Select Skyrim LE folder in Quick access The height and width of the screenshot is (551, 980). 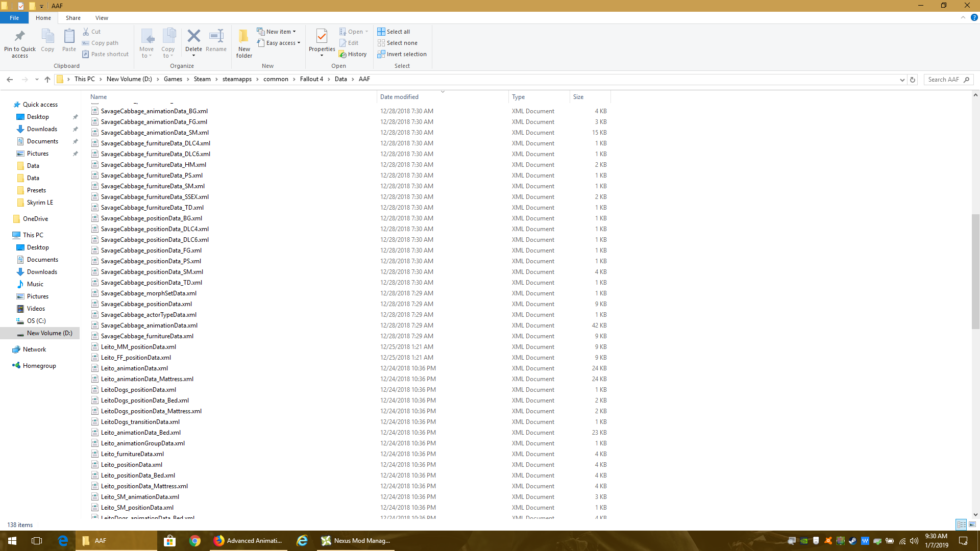click(40, 203)
